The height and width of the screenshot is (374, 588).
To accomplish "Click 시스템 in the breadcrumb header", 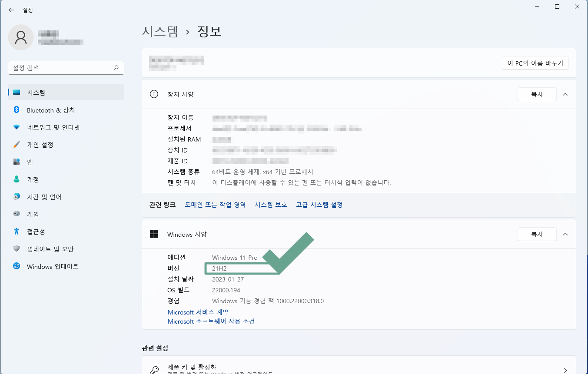I will pos(160,31).
